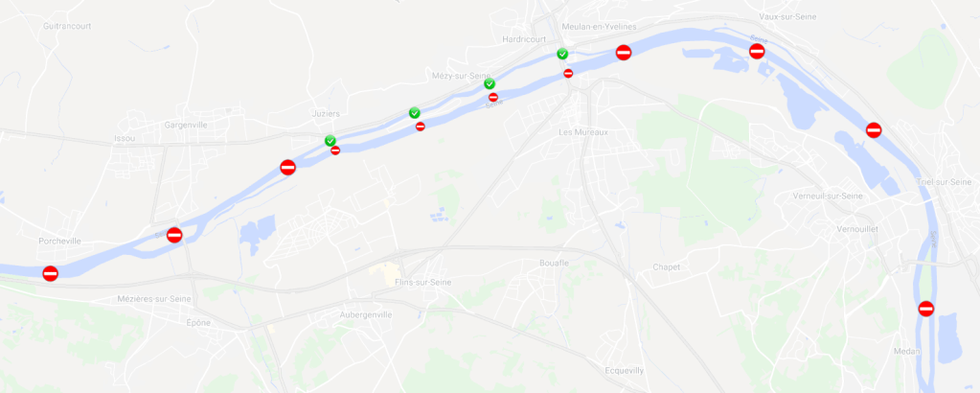Click the Flins-sur-Seine town label
The width and height of the screenshot is (980, 393).
(423, 283)
